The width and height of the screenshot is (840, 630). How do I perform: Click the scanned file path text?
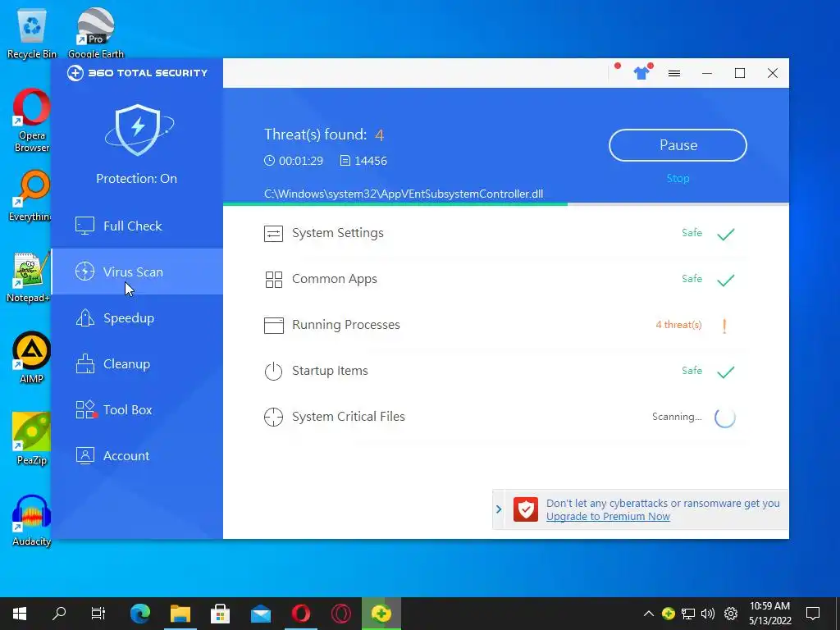(x=404, y=194)
